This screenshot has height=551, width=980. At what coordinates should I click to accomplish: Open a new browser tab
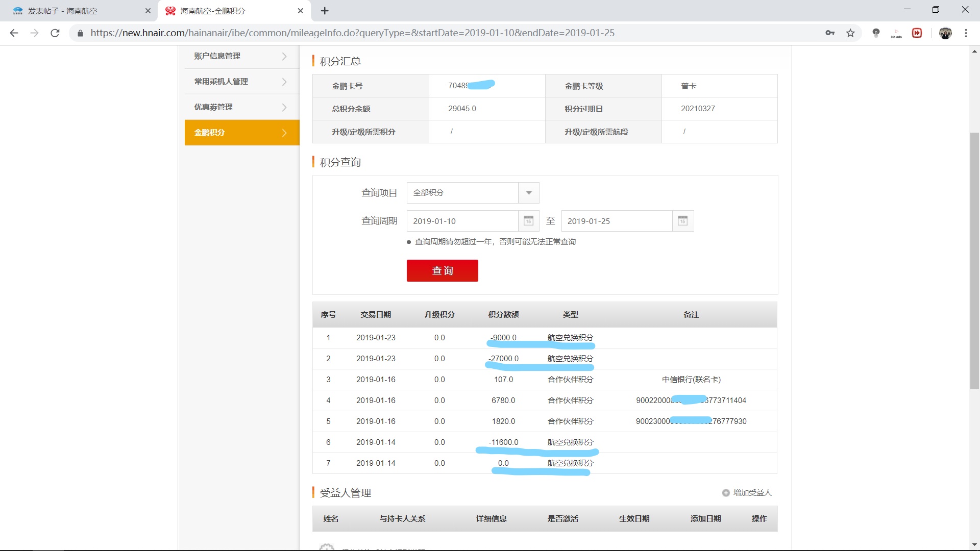[325, 11]
